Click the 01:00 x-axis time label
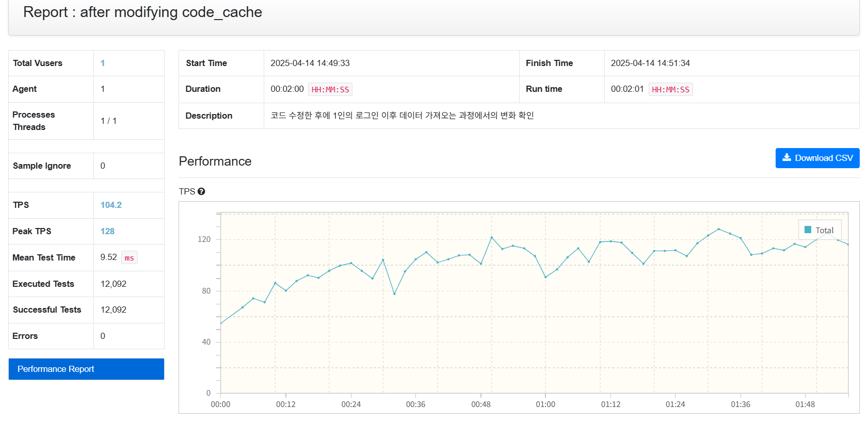The width and height of the screenshot is (868, 423). click(545, 404)
